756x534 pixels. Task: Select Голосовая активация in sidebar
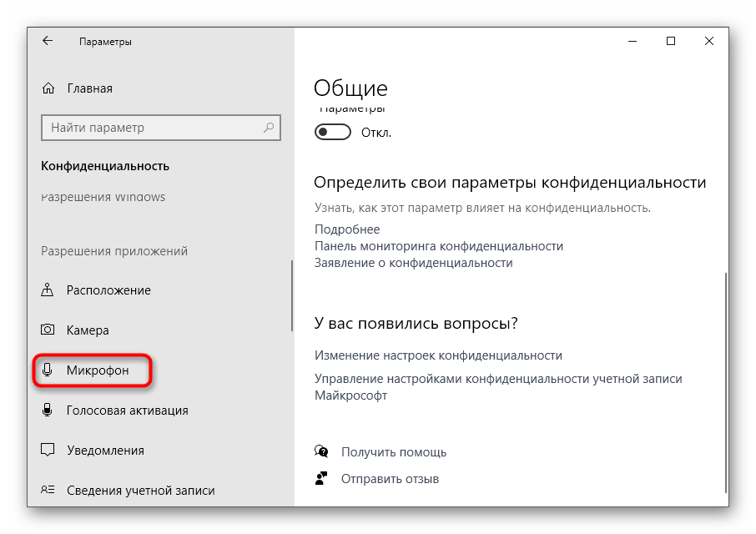127,411
